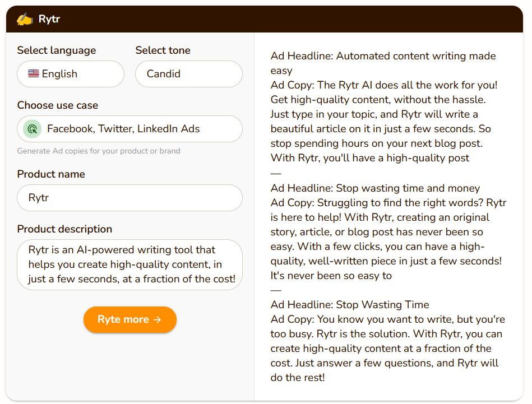Screen dimensions: 532x404
Task: Expand the Facebook, Twitter, LinkedIn Ads use case
Action: (x=129, y=129)
